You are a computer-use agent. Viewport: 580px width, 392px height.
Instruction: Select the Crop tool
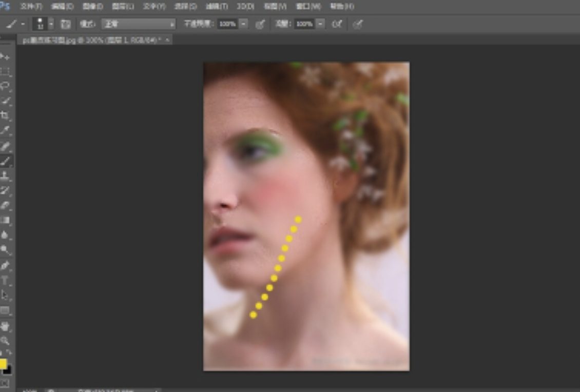pyautogui.click(x=5, y=115)
